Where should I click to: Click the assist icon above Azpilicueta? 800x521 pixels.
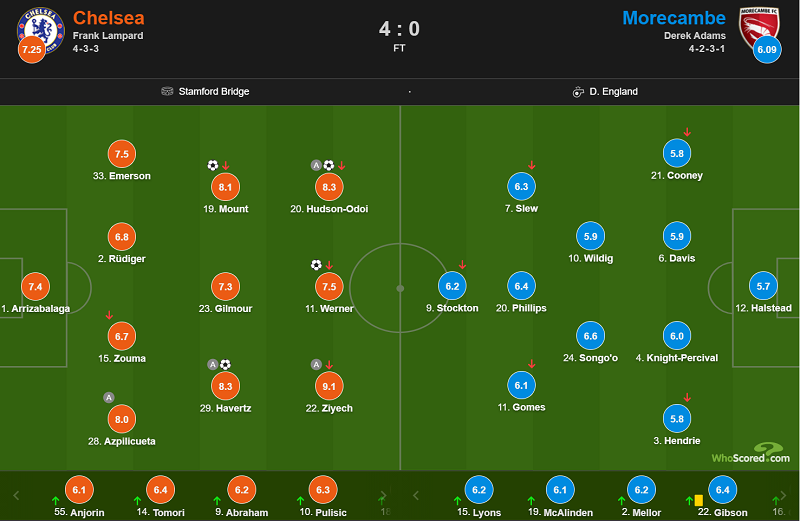coord(109,398)
